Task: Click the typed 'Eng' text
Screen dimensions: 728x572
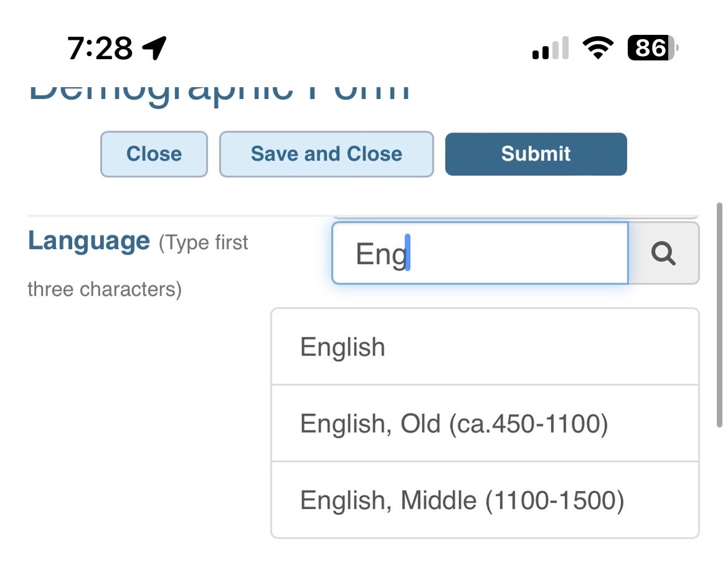Action: pos(380,254)
